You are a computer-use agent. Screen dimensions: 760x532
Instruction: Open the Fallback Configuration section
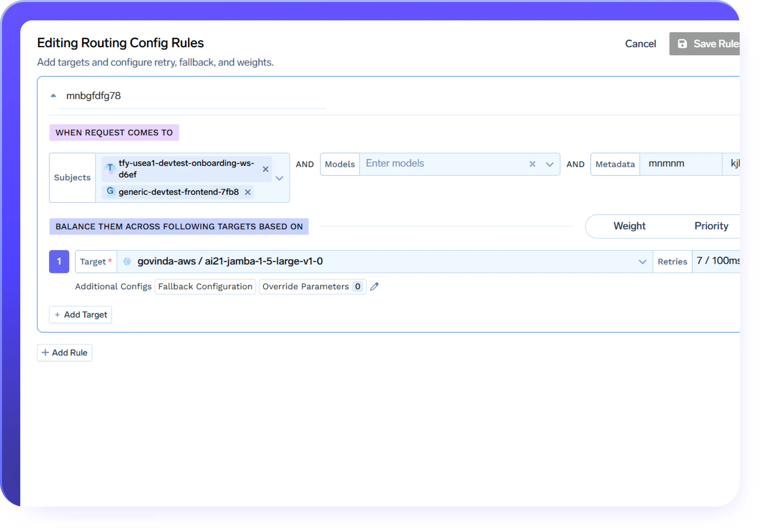tap(205, 286)
